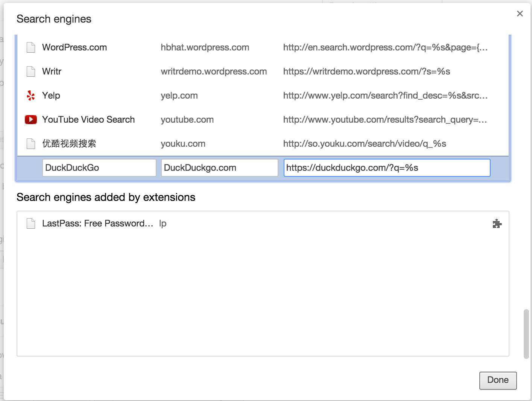Click the writrdemo.wordpress.com keyword
This screenshot has height=401, width=532.
click(x=214, y=71)
